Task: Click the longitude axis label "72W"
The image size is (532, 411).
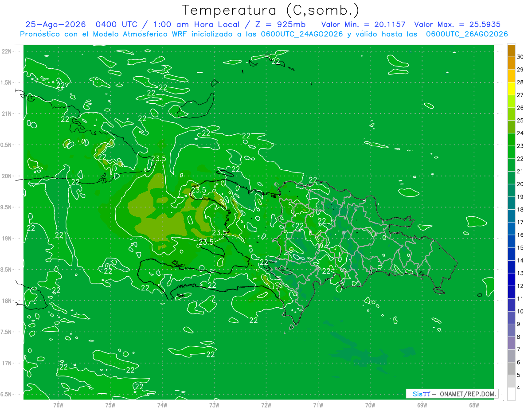Action: pyautogui.click(x=266, y=405)
